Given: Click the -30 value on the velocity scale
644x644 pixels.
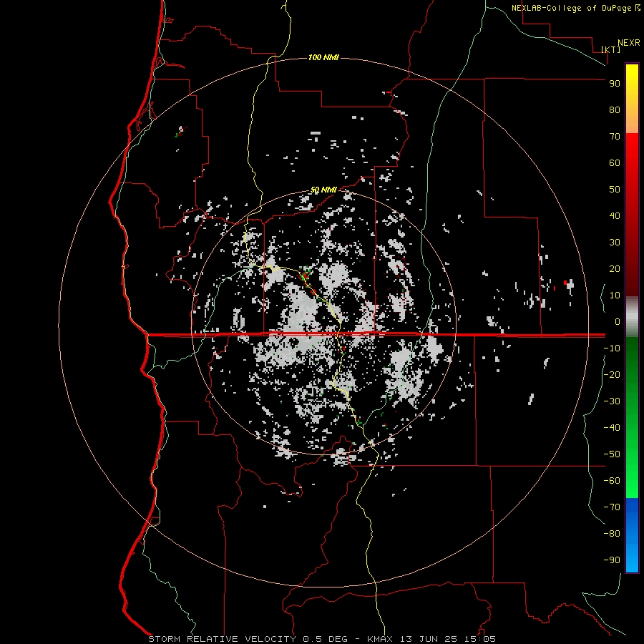Looking at the screenshot, I should pyautogui.click(x=612, y=401).
